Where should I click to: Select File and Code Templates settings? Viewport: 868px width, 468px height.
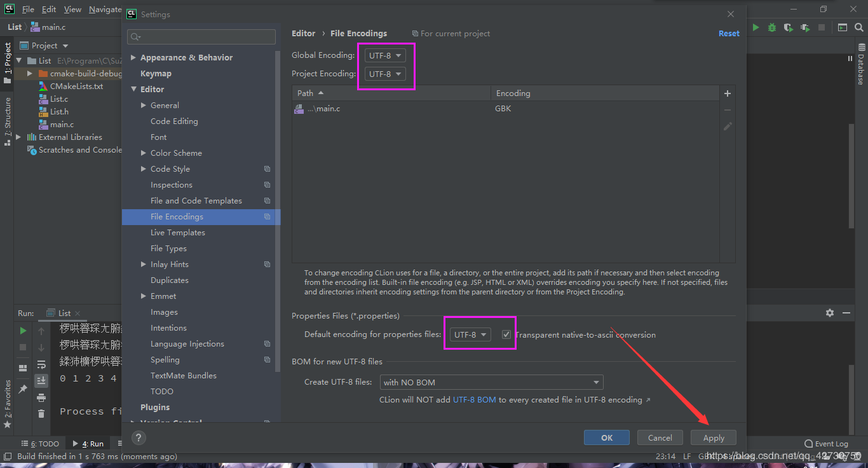[x=196, y=200]
